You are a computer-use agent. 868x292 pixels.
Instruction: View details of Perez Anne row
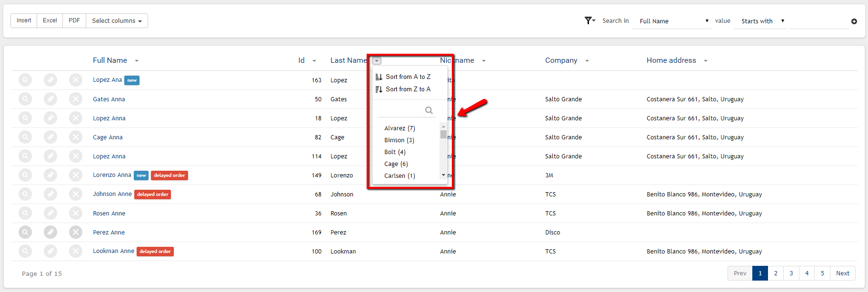click(x=25, y=232)
